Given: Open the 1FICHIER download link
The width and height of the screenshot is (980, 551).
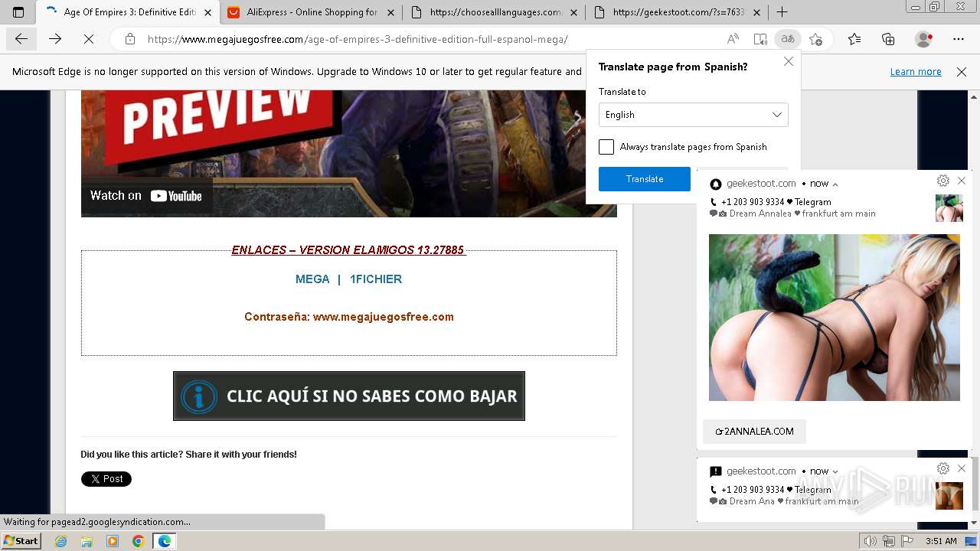Looking at the screenshot, I should (376, 279).
